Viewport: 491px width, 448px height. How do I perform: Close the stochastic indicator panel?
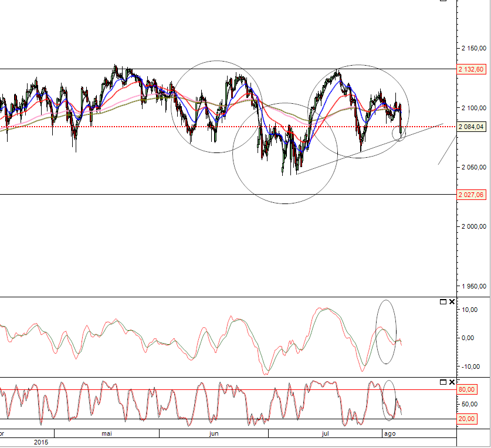[452, 382]
